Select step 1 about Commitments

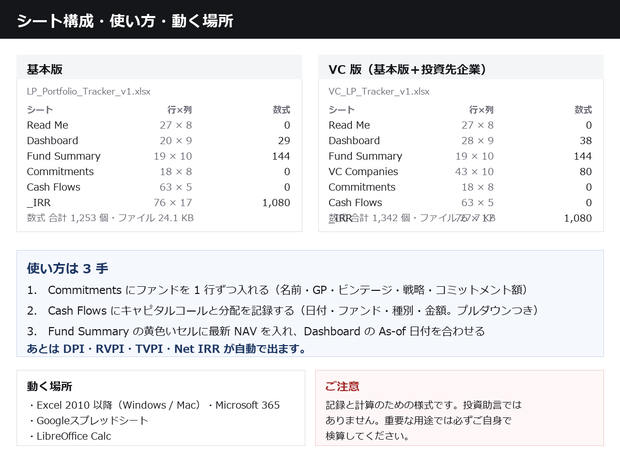[278, 290]
